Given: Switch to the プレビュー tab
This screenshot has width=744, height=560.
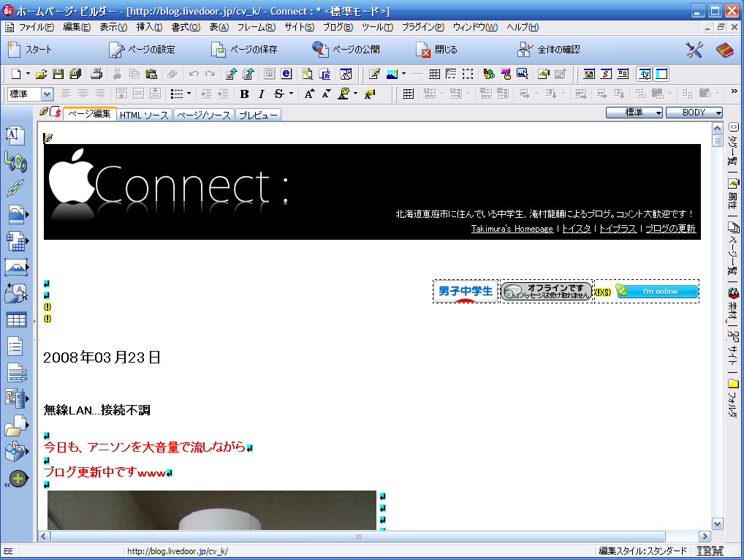Looking at the screenshot, I should (258, 115).
